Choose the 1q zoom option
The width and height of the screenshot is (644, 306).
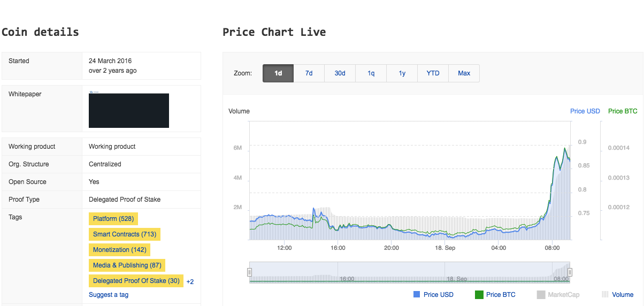(371, 73)
